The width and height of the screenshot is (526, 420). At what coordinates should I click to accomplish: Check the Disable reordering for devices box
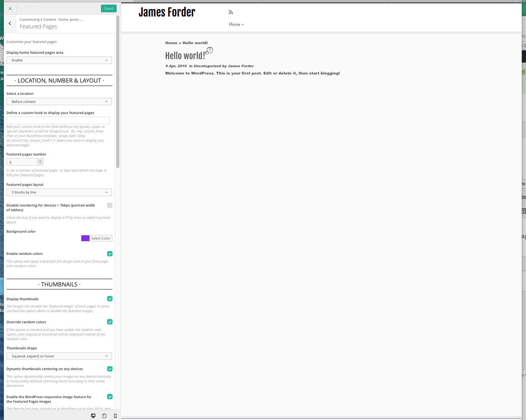(x=110, y=205)
